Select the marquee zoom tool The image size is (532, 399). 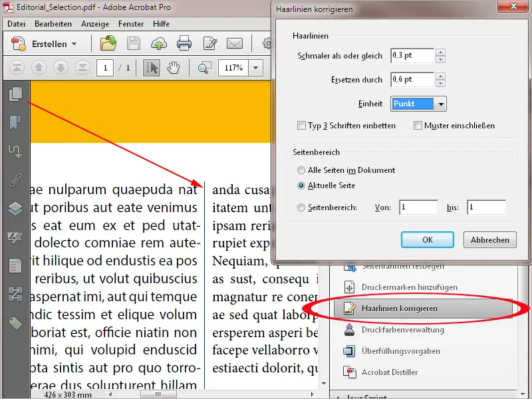205,67
